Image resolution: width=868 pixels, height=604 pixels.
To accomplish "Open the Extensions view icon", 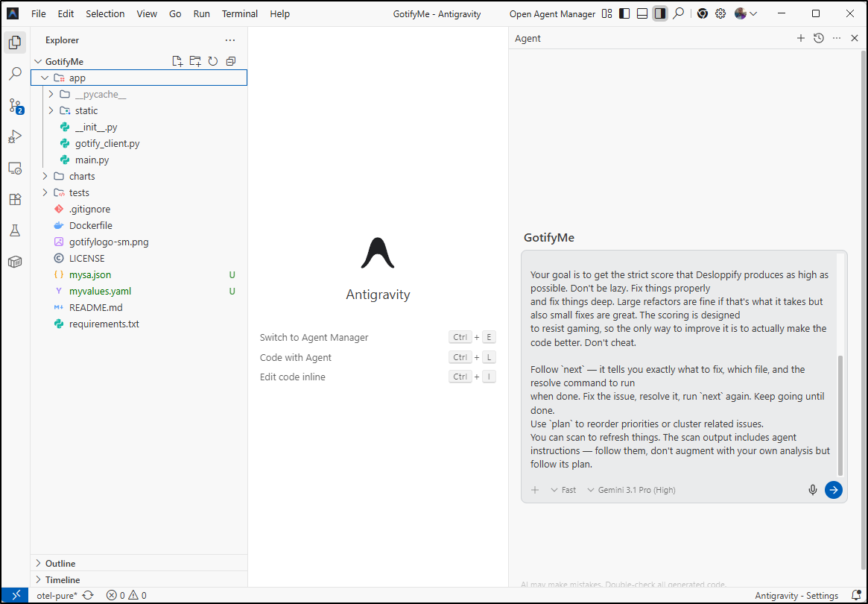I will coord(15,199).
